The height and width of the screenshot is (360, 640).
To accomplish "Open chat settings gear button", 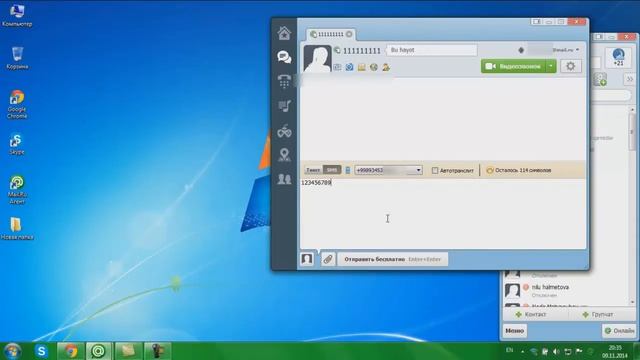I will [x=571, y=66].
